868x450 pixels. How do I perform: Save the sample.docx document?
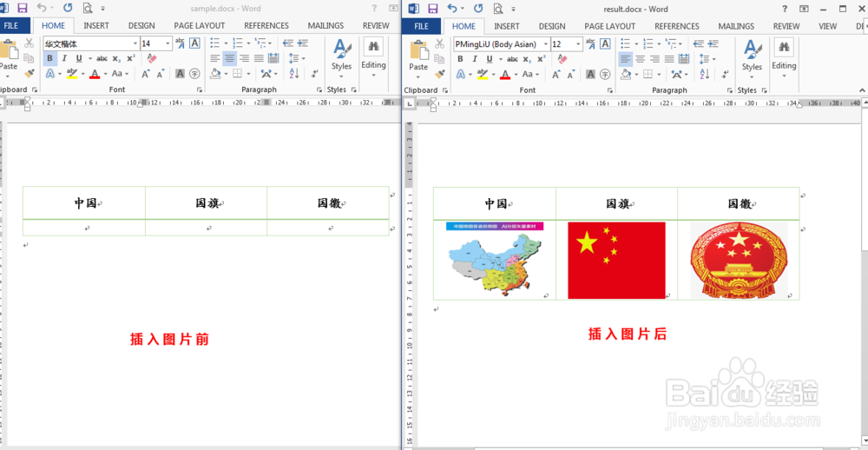click(23, 9)
